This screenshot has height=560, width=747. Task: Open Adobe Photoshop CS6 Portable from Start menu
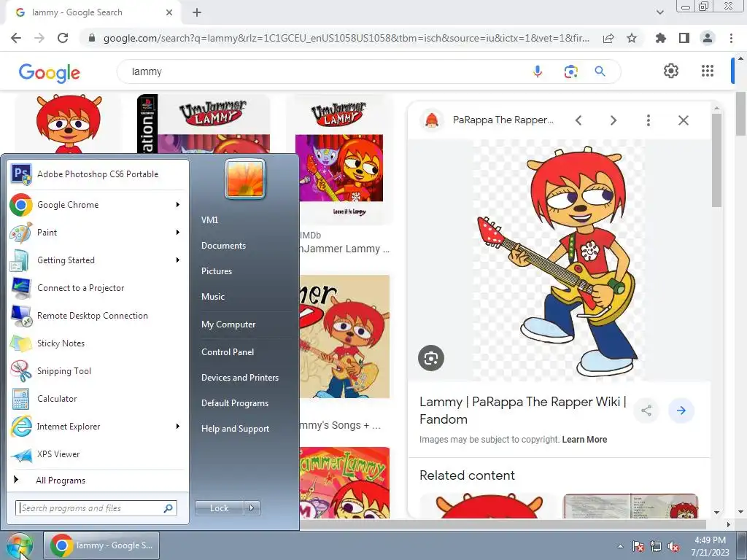coord(98,174)
